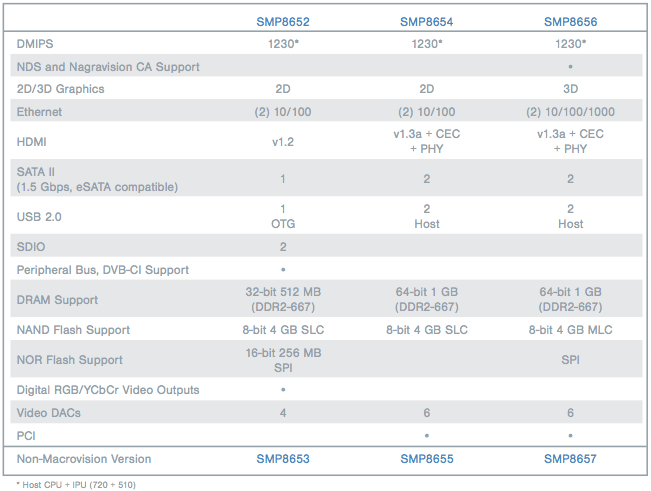Screen dimensions: 651x491
Task: Select the DRAM Support row label
Action: point(57,300)
